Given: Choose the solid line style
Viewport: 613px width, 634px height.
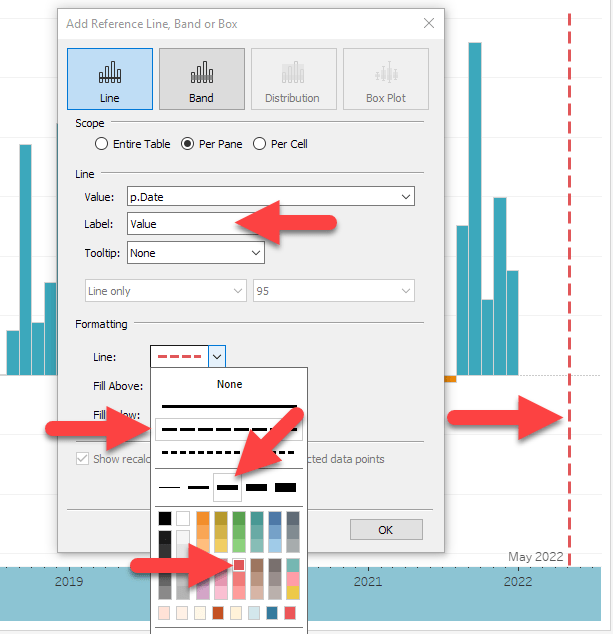Looking at the screenshot, I should 229,407.
